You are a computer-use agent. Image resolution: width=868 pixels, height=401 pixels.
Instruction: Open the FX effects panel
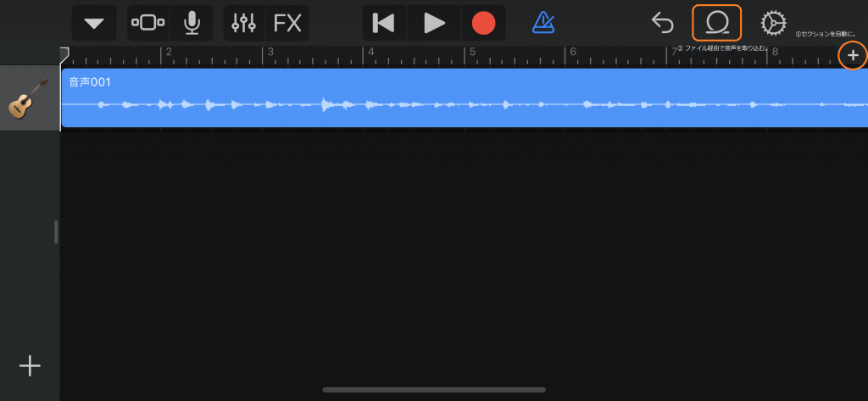click(x=287, y=23)
